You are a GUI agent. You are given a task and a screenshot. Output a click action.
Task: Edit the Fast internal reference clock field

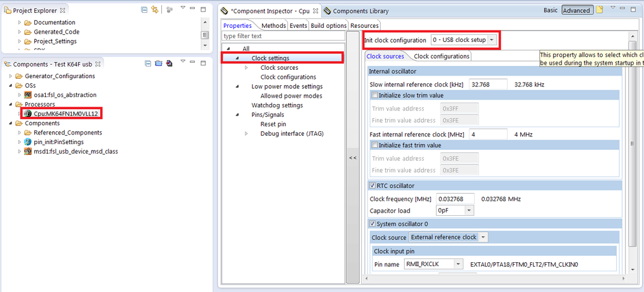click(x=488, y=134)
